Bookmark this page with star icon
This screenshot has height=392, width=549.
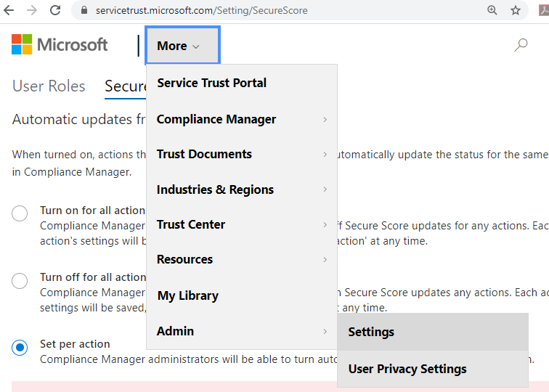tap(516, 10)
